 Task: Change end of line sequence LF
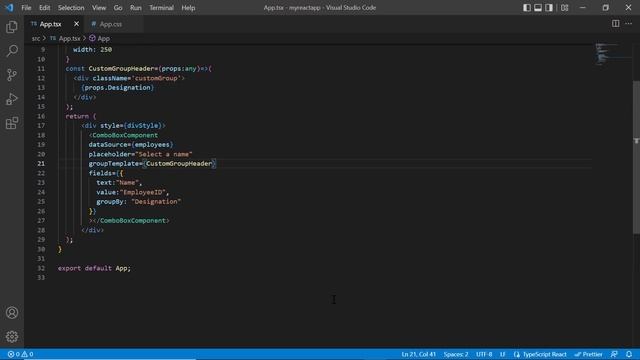tap(503, 354)
